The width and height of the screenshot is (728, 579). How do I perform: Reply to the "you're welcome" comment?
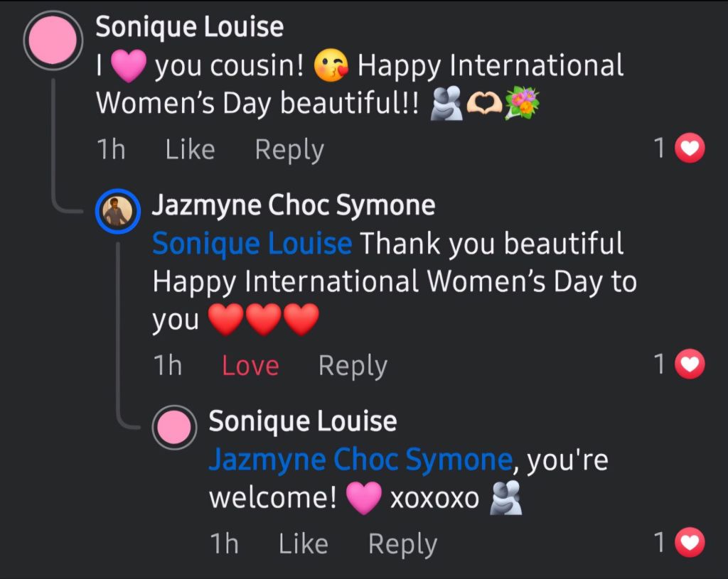click(x=402, y=544)
